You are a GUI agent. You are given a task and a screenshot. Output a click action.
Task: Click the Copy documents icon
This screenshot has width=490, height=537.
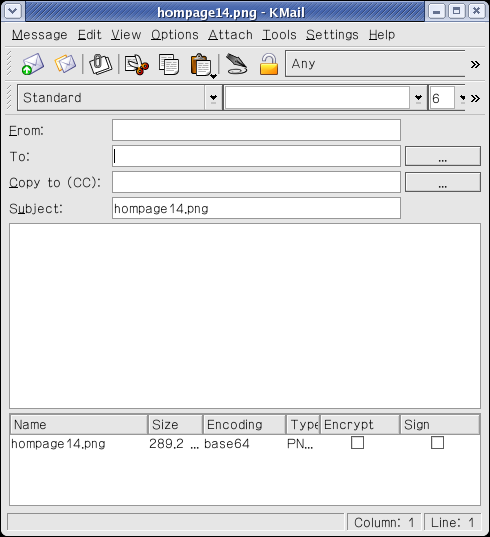tap(169, 64)
